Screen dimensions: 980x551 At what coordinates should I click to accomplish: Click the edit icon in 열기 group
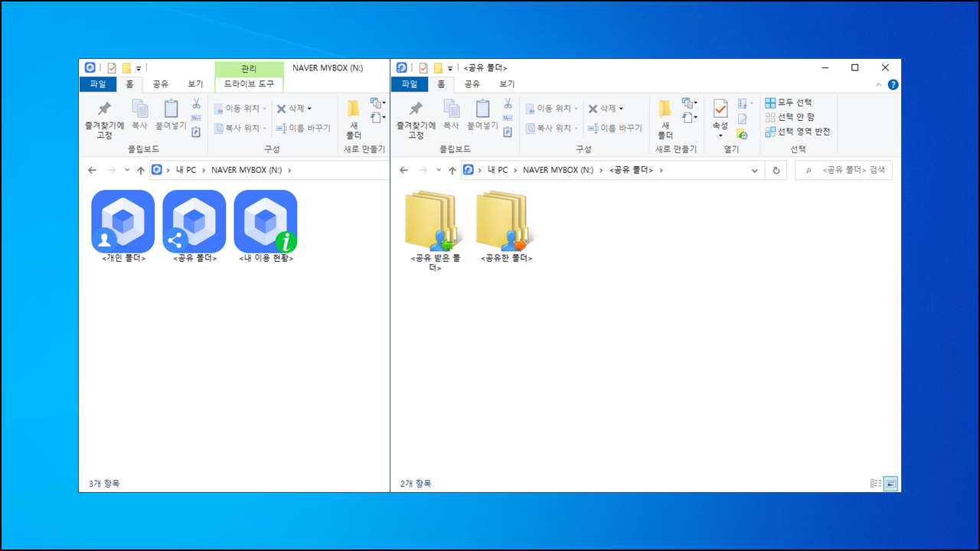pos(742,119)
